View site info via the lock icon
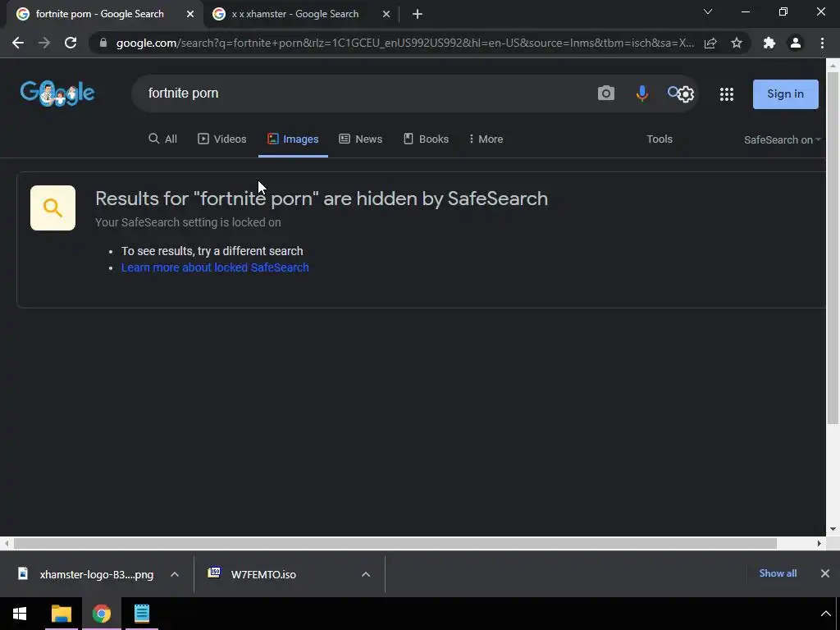840x630 pixels. pyautogui.click(x=103, y=43)
